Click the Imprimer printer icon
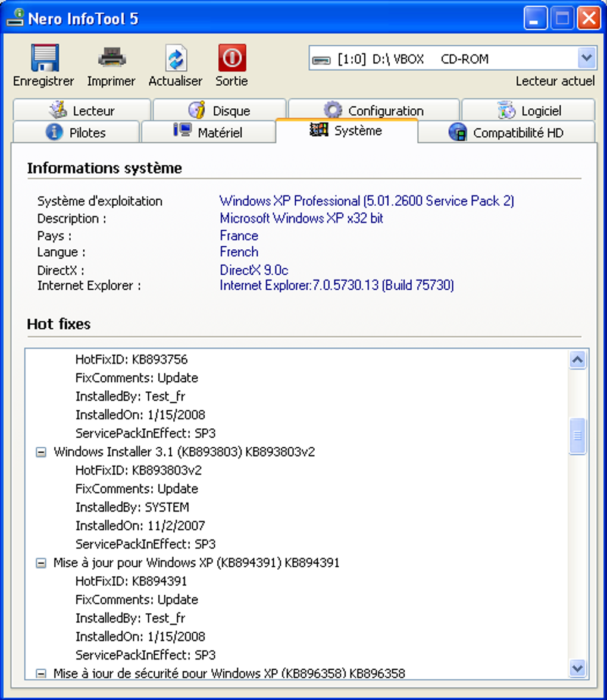This screenshot has width=607, height=700. [x=112, y=57]
